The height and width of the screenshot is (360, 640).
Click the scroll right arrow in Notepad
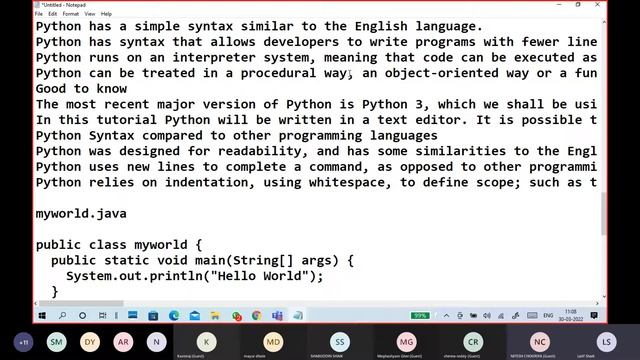597,303
